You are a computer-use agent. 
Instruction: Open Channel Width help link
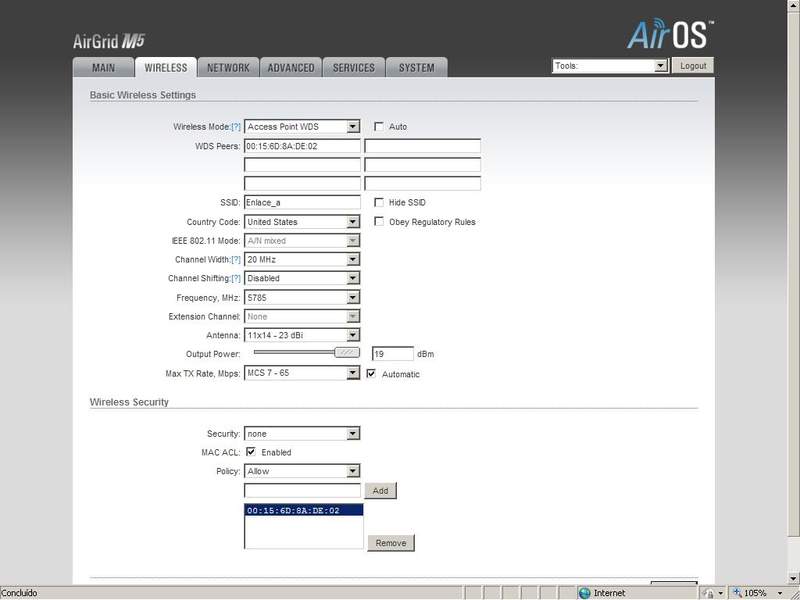(x=236, y=260)
